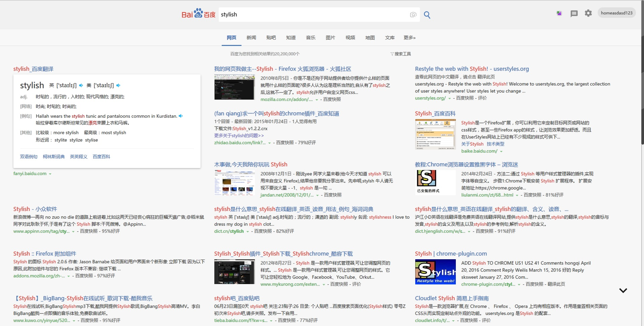Click the magnifier search button
The width and height of the screenshot is (644, 326).
[x=427, y=15]
